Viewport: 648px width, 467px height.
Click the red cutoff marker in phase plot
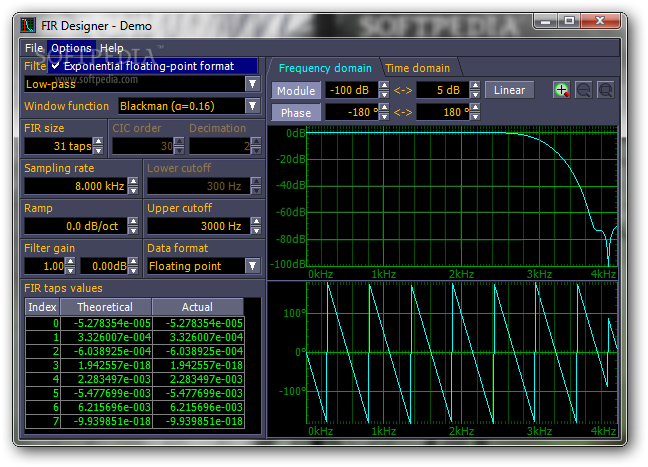539,353
